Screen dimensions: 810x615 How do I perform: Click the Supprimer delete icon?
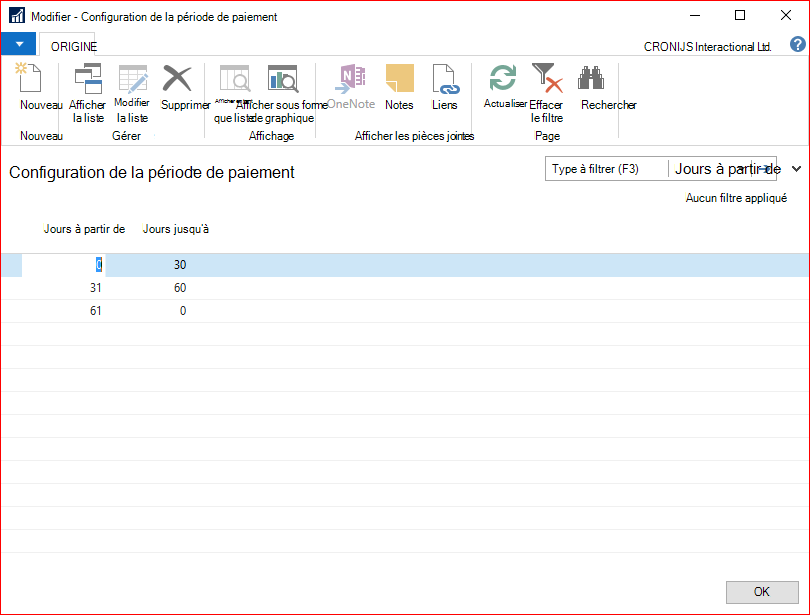[x=177, y=78]
